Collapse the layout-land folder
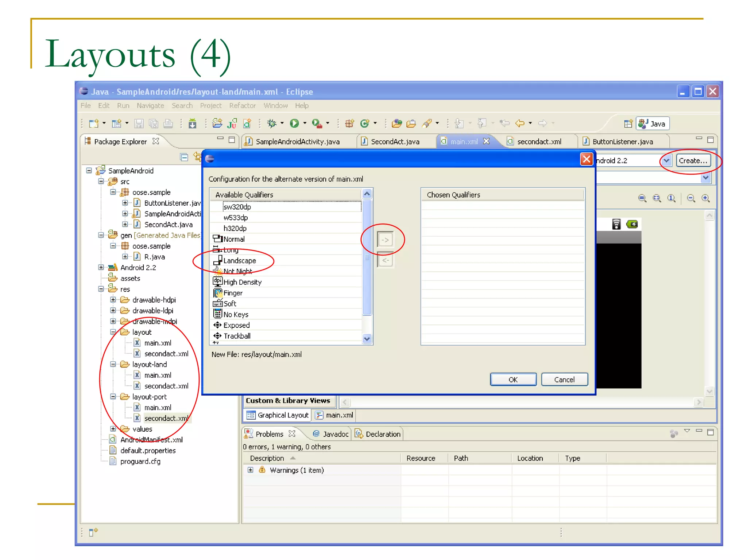Image resolution: width=747 pixels, height=560 pixels. [113, 364]
